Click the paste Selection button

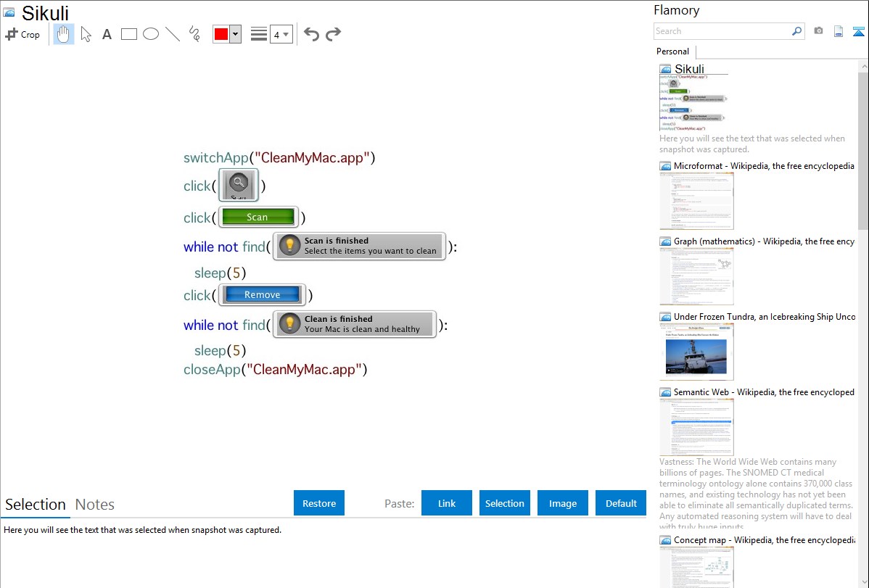(505, 503)
